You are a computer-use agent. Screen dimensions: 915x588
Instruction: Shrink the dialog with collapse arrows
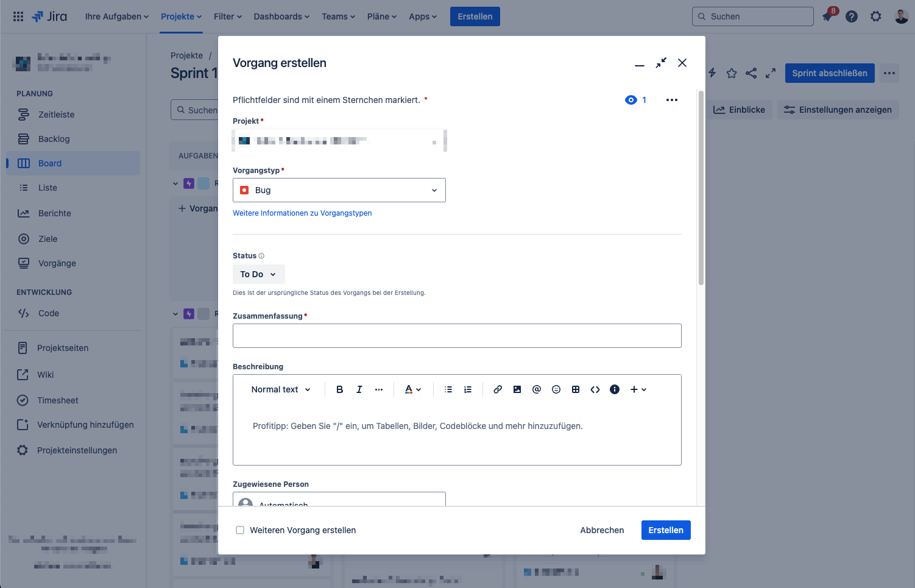pos(661,63)
